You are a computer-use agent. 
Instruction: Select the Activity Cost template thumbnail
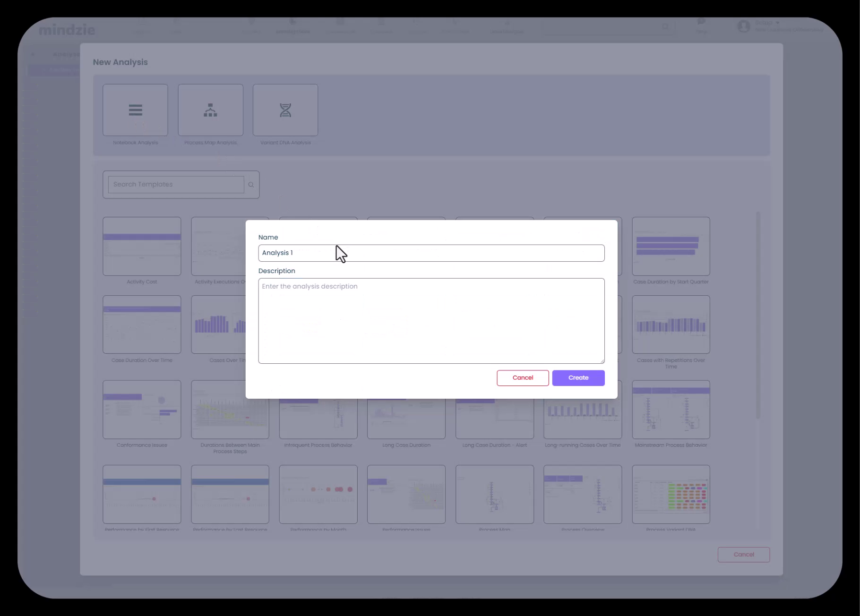142,246
